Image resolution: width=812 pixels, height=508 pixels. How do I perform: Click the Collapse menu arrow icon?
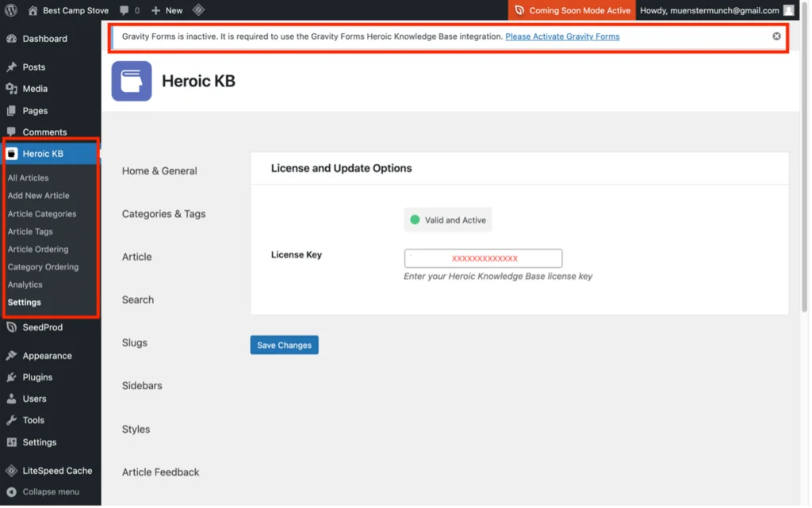coord(11,492)
